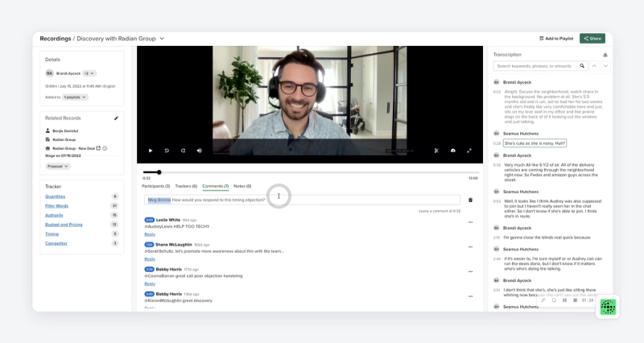Select the Comments (7) tab
This screenshot has height=343, width=644.
pos(215,186)
